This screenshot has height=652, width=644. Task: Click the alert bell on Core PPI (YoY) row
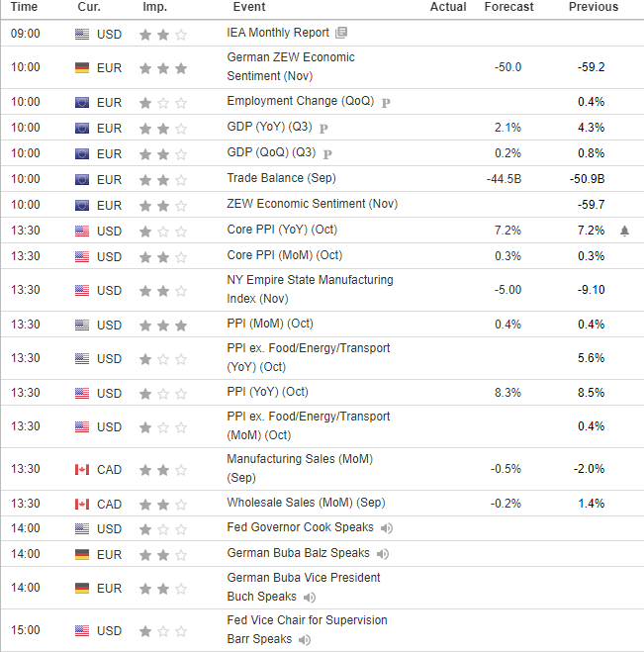(624, 231)
